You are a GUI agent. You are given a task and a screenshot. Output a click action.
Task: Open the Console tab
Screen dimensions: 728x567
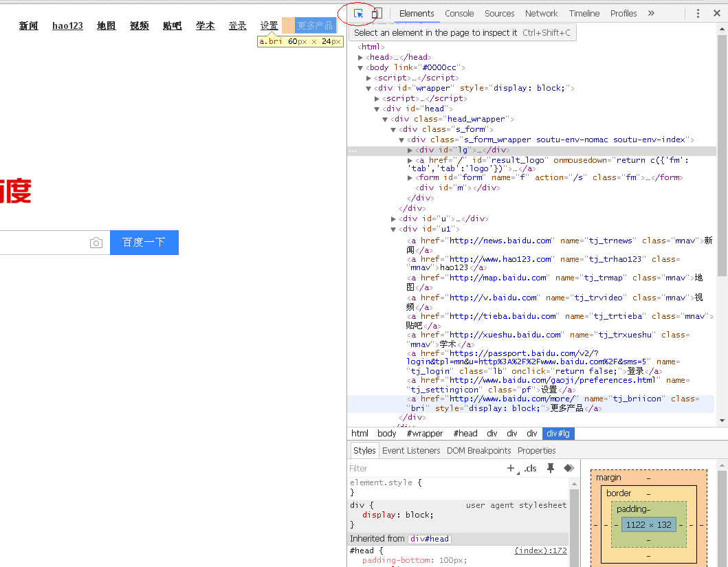pos(459,14)
